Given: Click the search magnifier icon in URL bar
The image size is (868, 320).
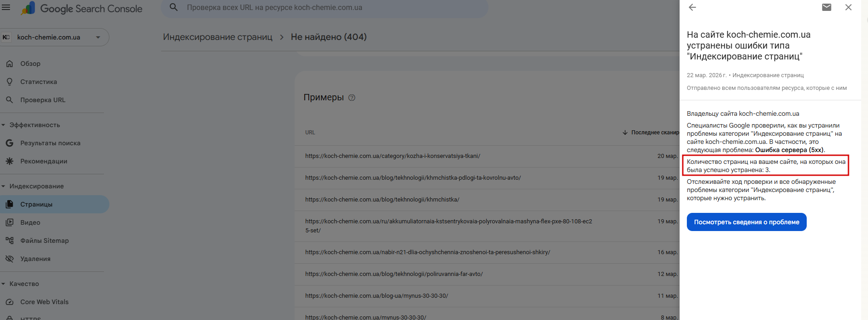Looking at the screenshot, I should (x=173, y=7).
